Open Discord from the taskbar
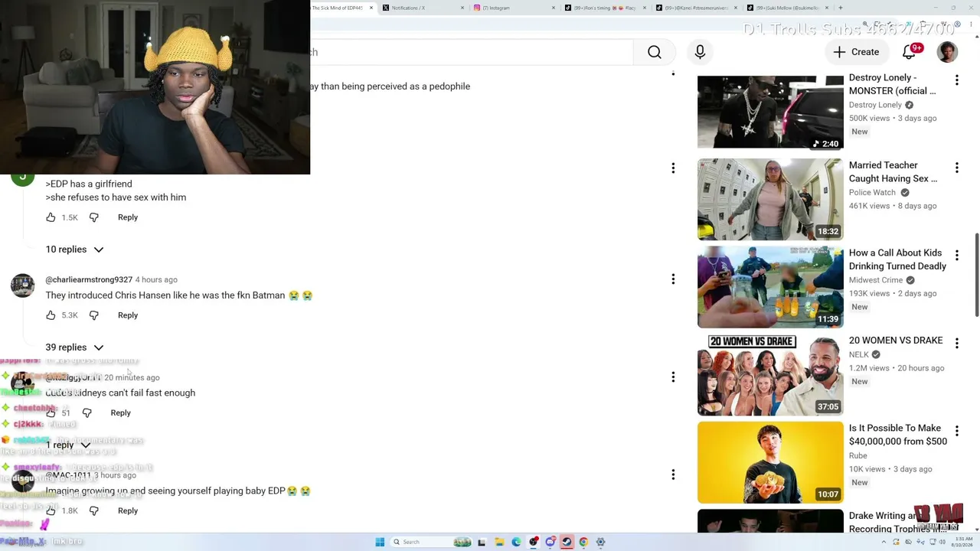This screenshot has width=980, height=551. click(x=550, y=542)
